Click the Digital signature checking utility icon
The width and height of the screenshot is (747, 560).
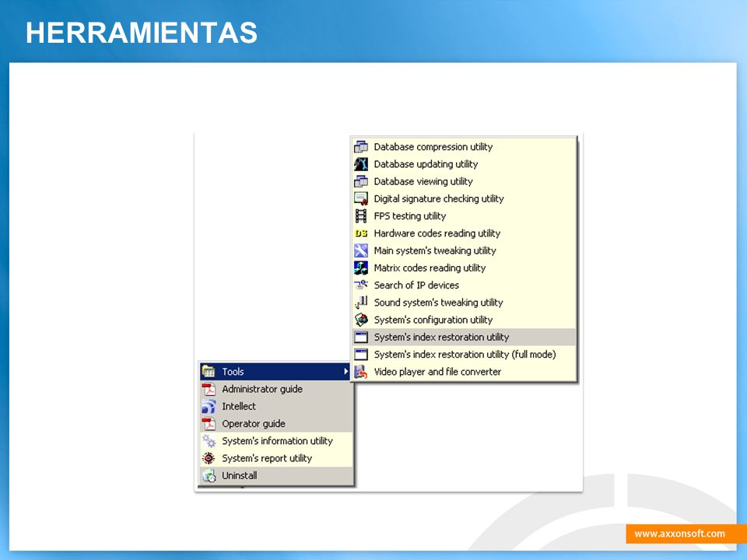(x=361, y=198)
